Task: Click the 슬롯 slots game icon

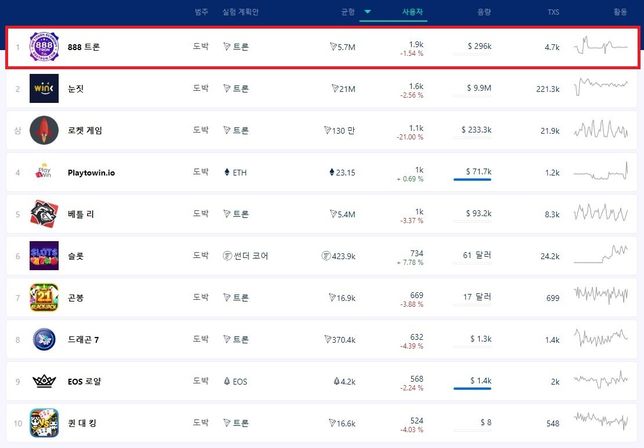Action: pyautogui.click(x=44, y=256)
